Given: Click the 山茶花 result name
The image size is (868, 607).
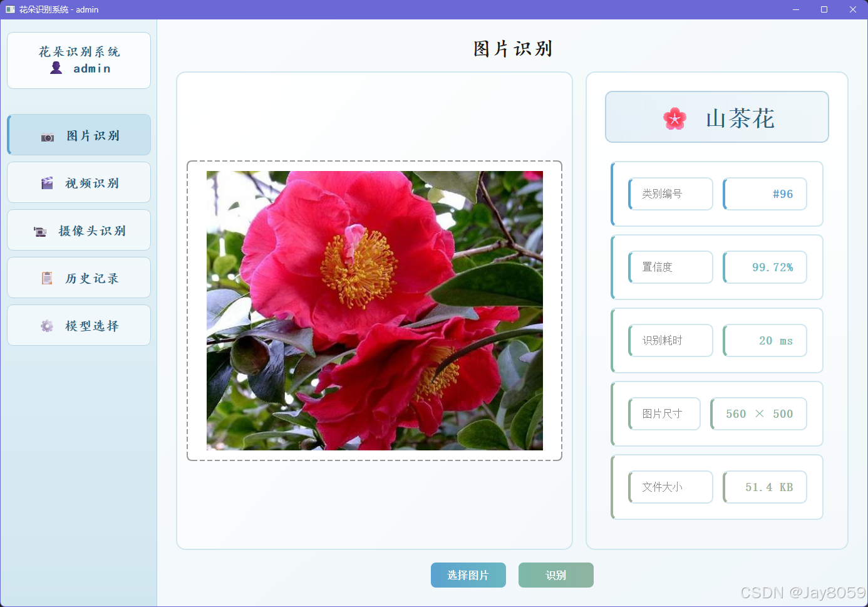Looking at the screenshot, I should (x=740, y=118).
